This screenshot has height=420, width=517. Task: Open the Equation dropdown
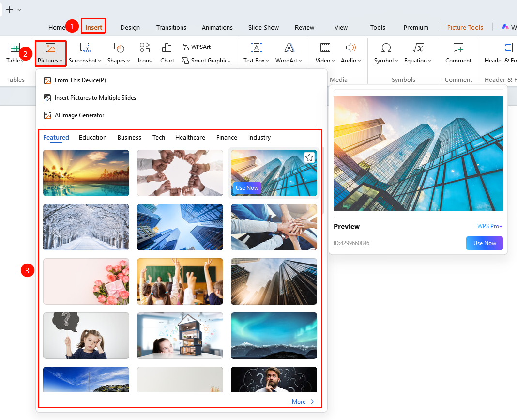click(430, 61)
